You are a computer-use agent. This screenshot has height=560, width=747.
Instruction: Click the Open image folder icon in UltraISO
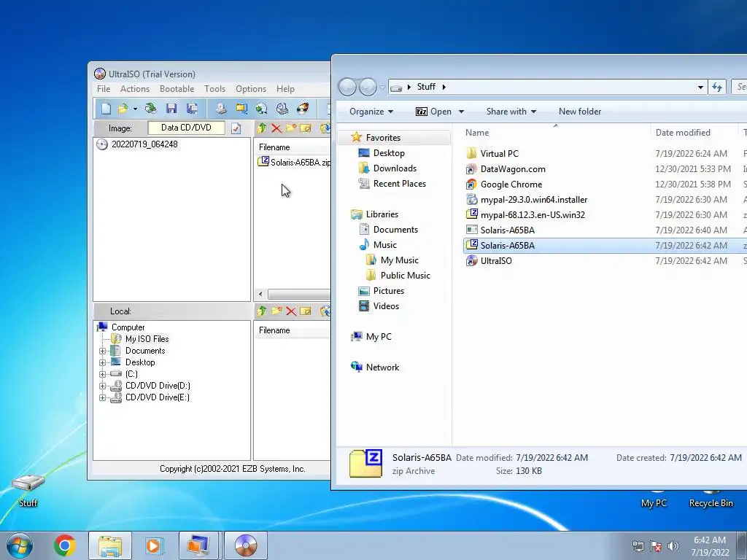[123, 109]
